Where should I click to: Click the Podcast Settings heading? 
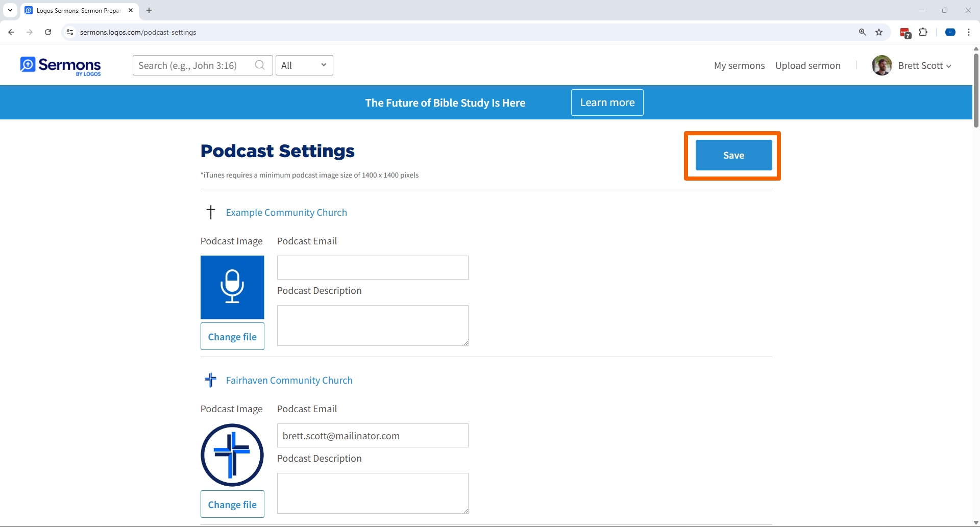click(277, 151)
